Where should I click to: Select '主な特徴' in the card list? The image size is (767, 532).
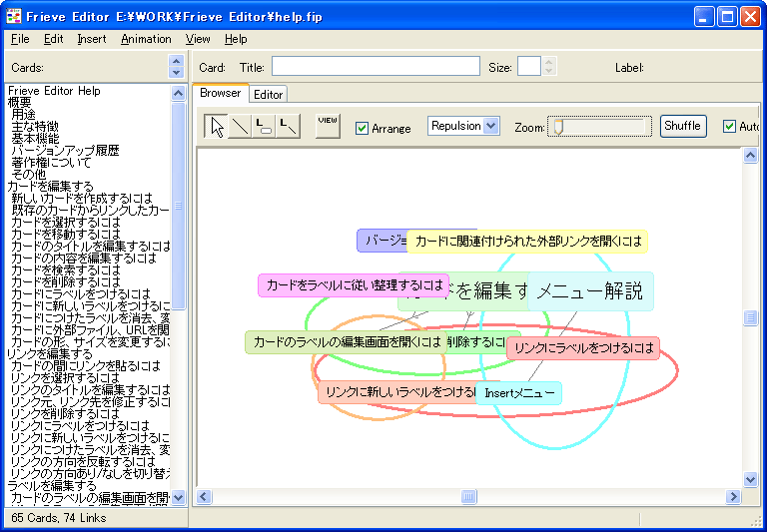click(x=35, y=127)
